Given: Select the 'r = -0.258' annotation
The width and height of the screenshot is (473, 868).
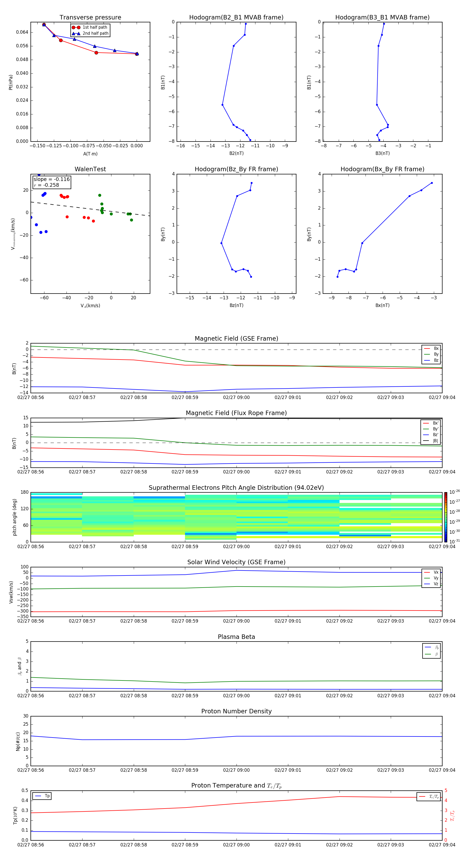Looking at the screenshot, I should [x=47, y=185].
